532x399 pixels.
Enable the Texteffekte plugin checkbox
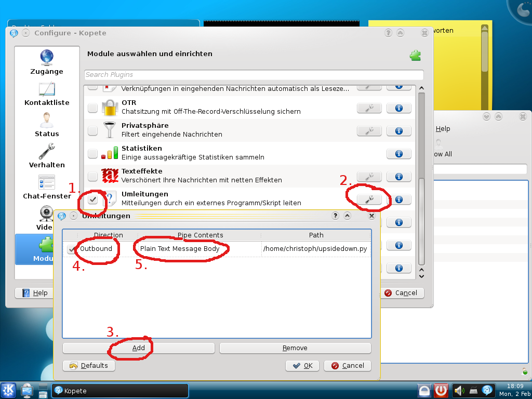92,177
